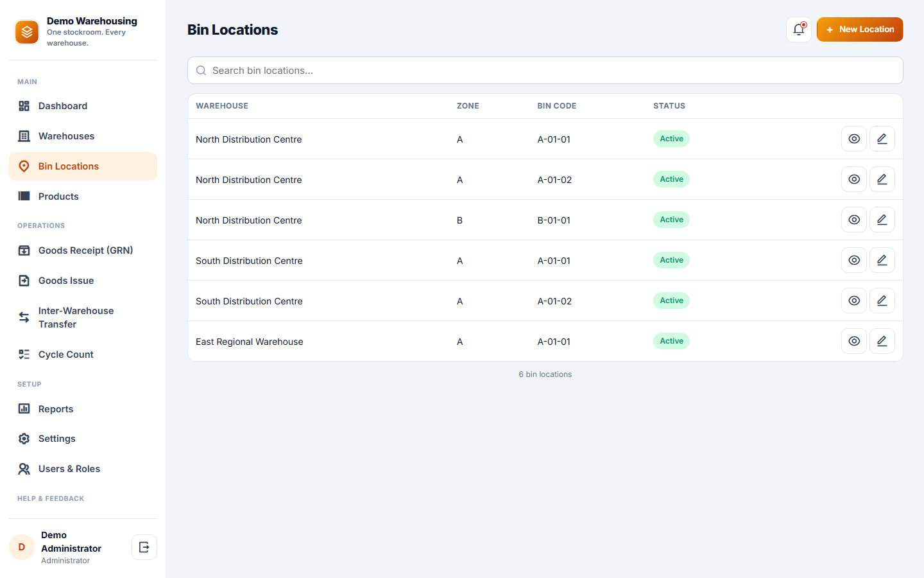This screenshot has width=924, height=578.
Task: Go to Cycle Count
Action: click(83, 355)
